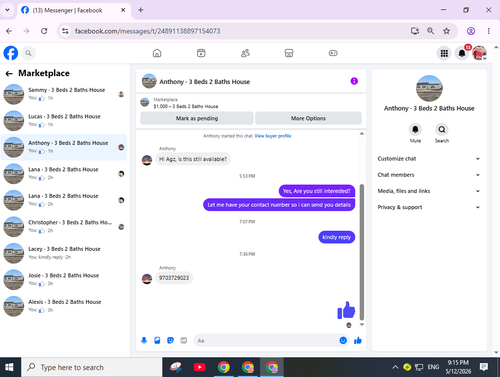Screen dimensions: 500x377
Task: Open the Chrome profile icon
Action: point(471,31)
